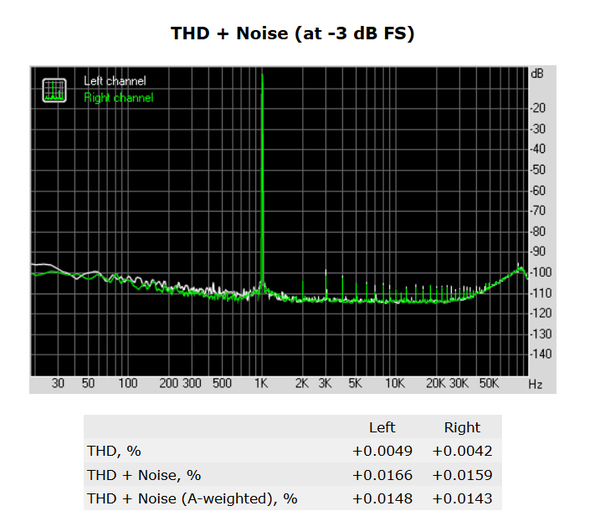Image resolution: width=600 pixels, height=521 pixels.
Task: Click the left THD value +0.0049
Action: 382,451
